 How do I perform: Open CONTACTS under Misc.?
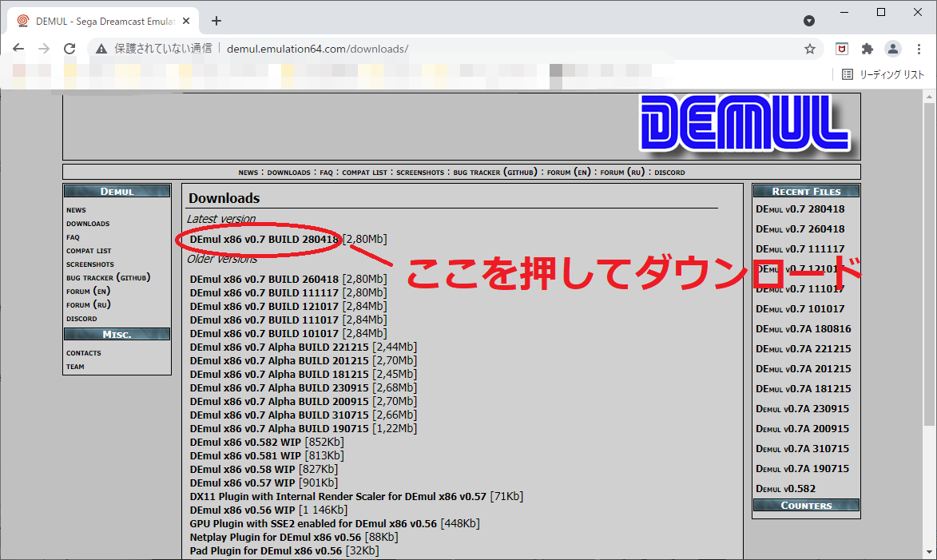84,353
